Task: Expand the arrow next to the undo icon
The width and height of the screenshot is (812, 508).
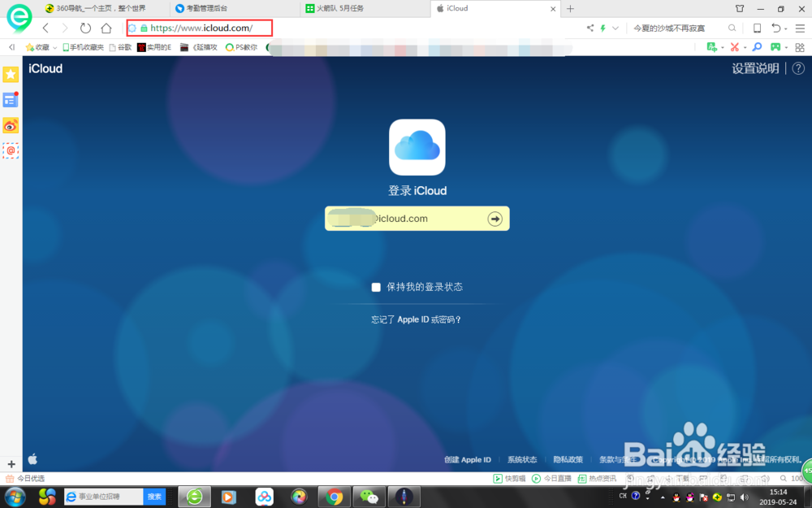Action: (x=785, y=29)
